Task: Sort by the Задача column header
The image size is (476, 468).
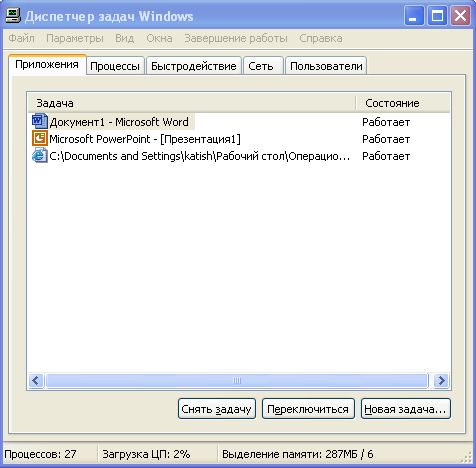Action: coord(192,103)
